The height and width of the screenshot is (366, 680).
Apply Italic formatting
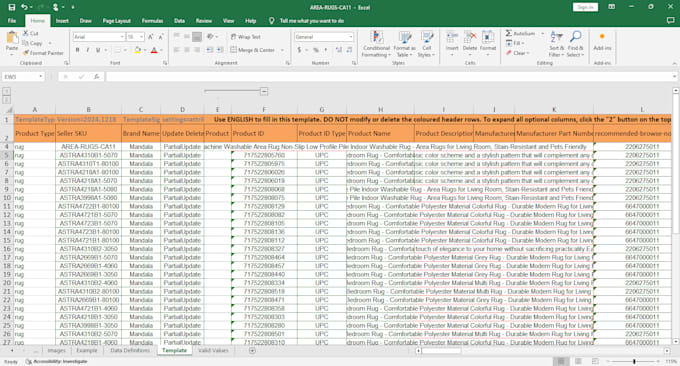click(x=88, y=50)
